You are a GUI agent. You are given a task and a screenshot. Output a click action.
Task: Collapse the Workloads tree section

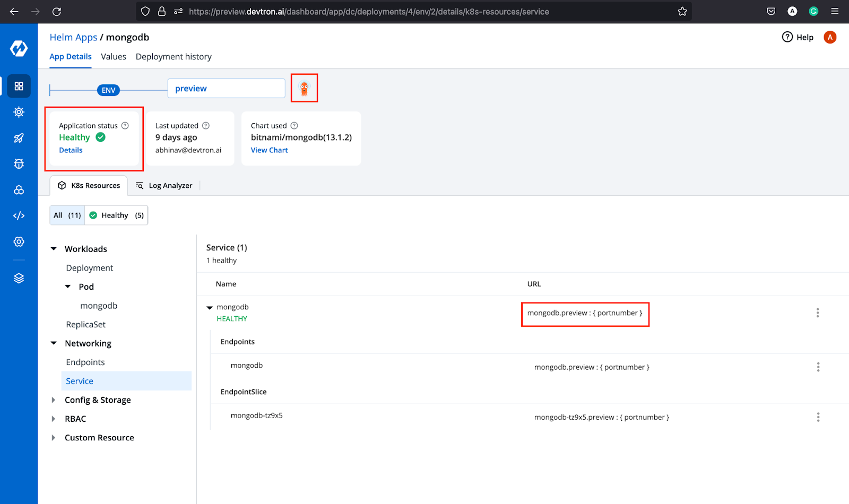(54, 249)
